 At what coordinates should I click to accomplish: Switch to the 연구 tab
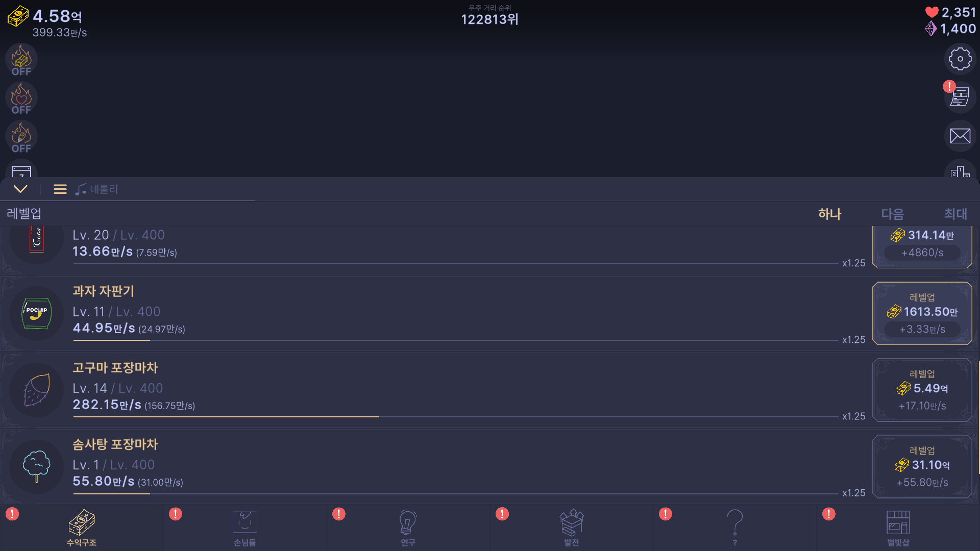(408, 528)
